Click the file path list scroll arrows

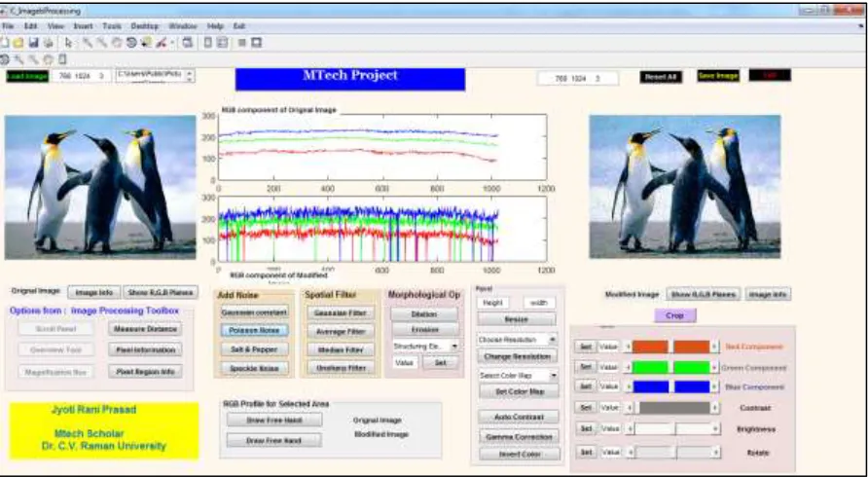[190, 76]
